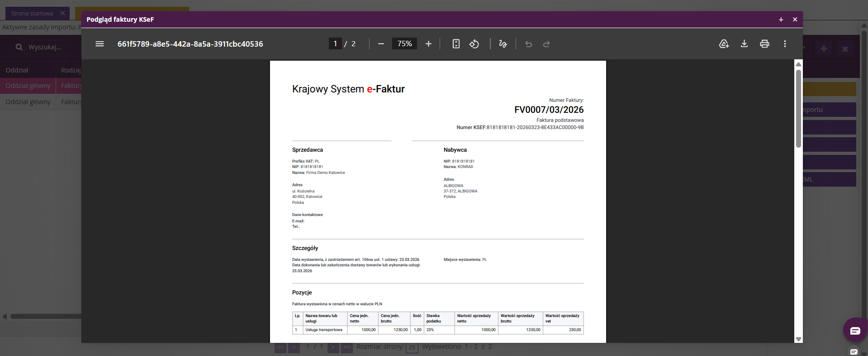Click the horizontal scrollbar left arrow in background
Image resolution: width=868 pixels, height=356 pixels.
[x=5, y=317]
